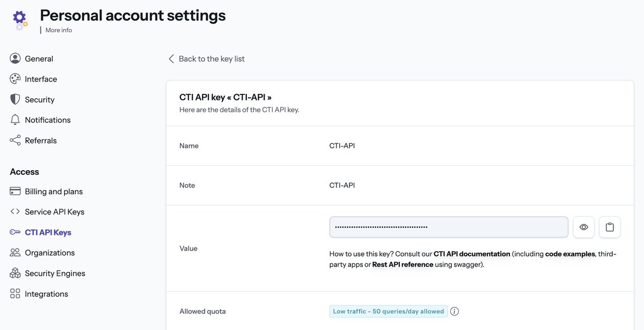Click the Note row label
This screenshot has height=330, width=644.
coord(187,185)
